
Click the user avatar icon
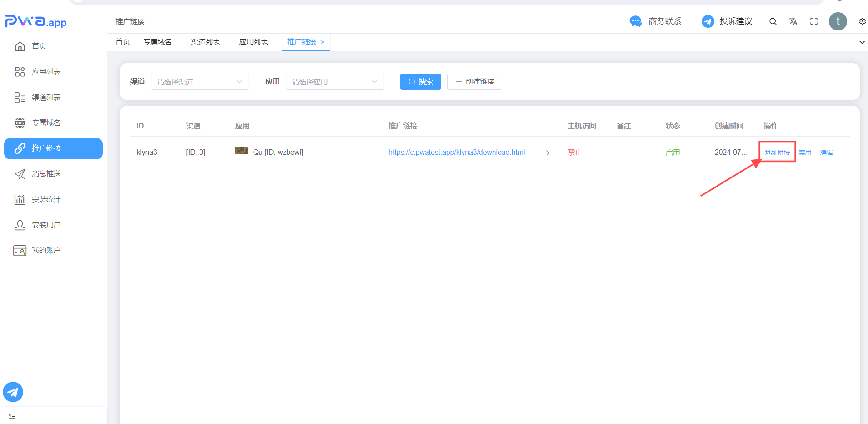[838, 21]
